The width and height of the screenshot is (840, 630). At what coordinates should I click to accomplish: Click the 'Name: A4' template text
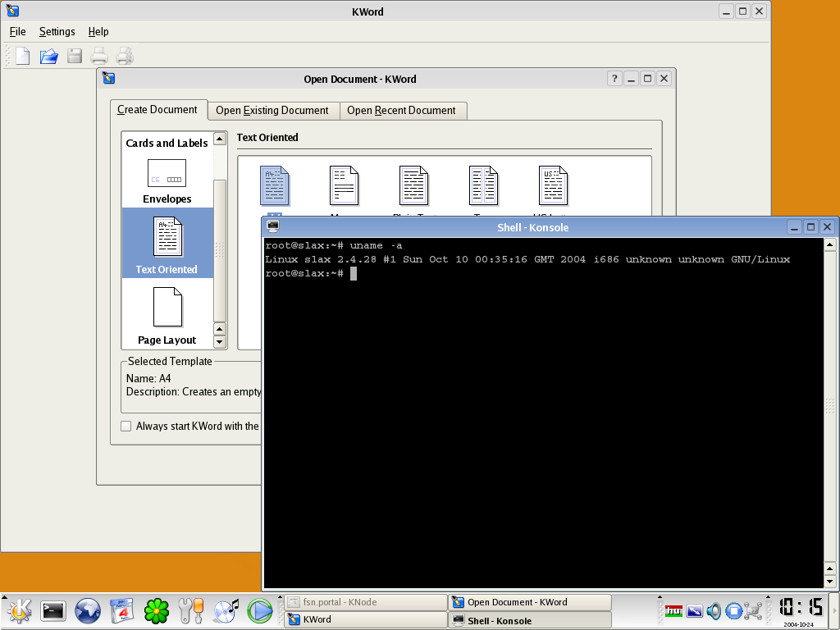click(x=148, y=378)
